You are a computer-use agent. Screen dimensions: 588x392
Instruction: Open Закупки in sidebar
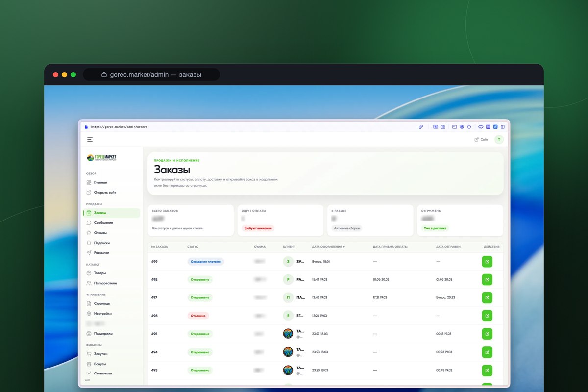pyautogui.click(x=97, y=354)
